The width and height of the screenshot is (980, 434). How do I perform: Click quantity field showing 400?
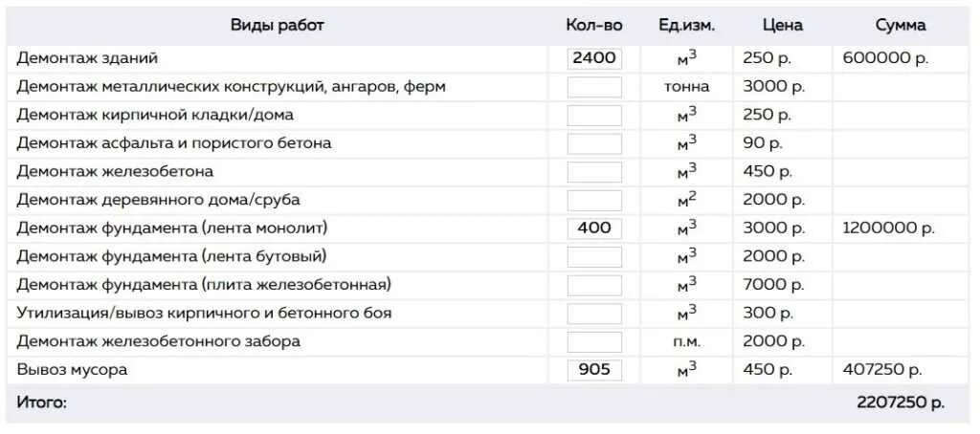[x=594, y=228]
